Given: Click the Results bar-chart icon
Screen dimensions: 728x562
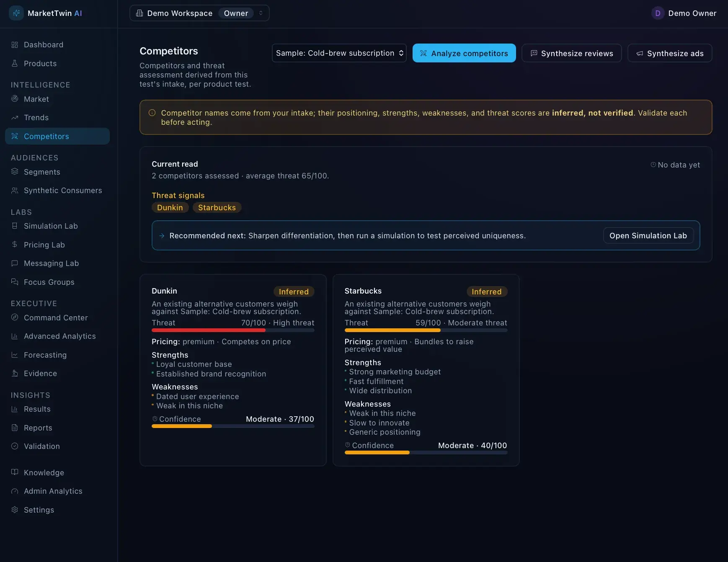Looking at the screenshot, I should coord(15,409).
